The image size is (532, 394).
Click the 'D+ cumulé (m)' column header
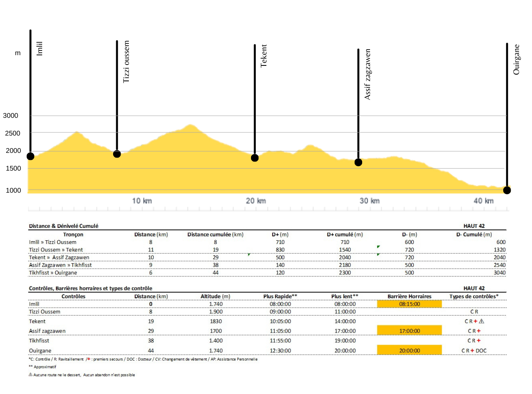pos(345,234)
